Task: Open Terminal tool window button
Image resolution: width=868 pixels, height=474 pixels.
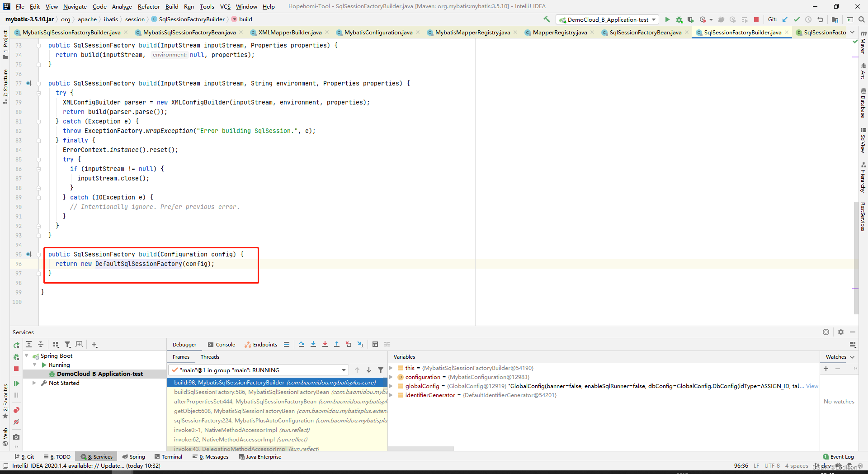Action: point(168,457)
